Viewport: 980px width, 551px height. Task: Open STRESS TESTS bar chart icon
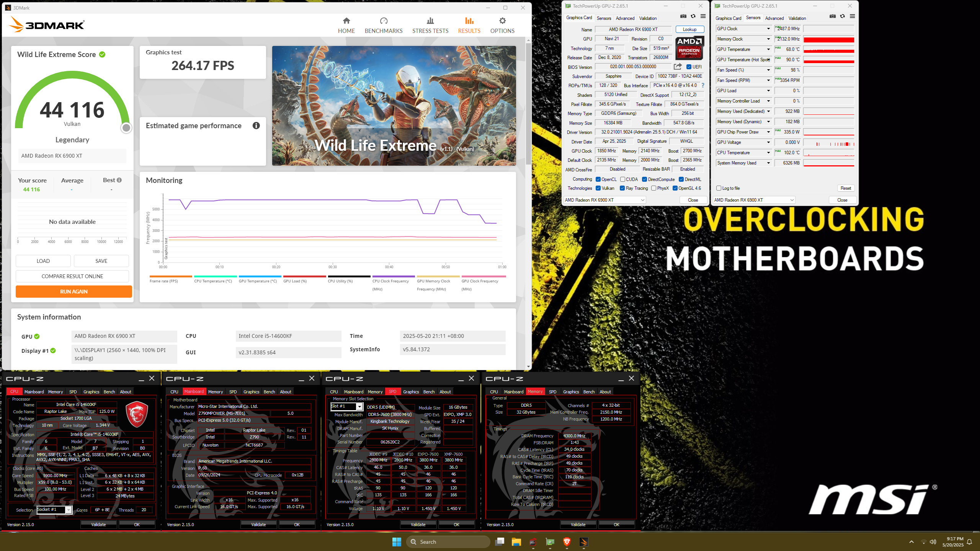click(430, 21)
